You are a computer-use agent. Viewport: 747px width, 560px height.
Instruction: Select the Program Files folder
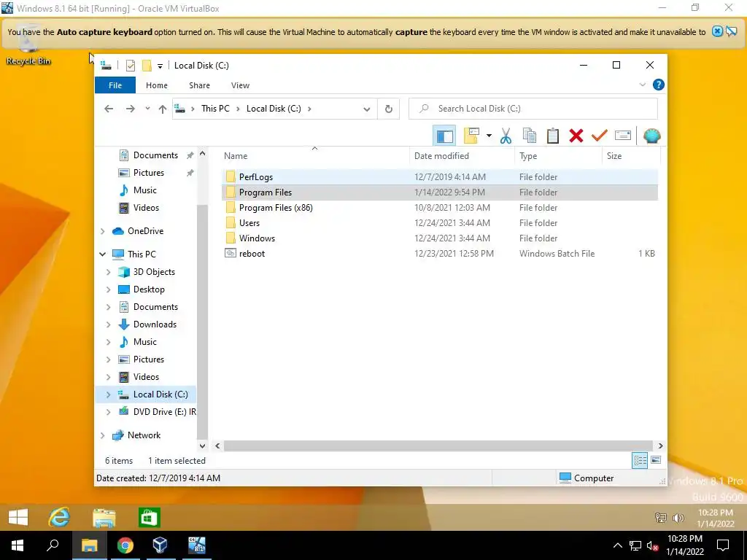[x=439, y=192]
